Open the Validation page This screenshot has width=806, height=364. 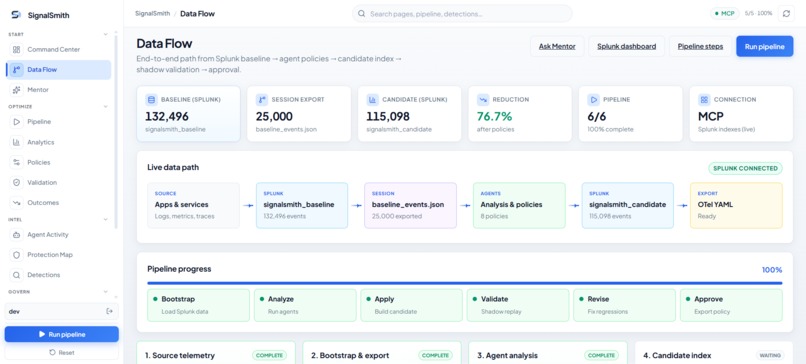tap(58, 182)
